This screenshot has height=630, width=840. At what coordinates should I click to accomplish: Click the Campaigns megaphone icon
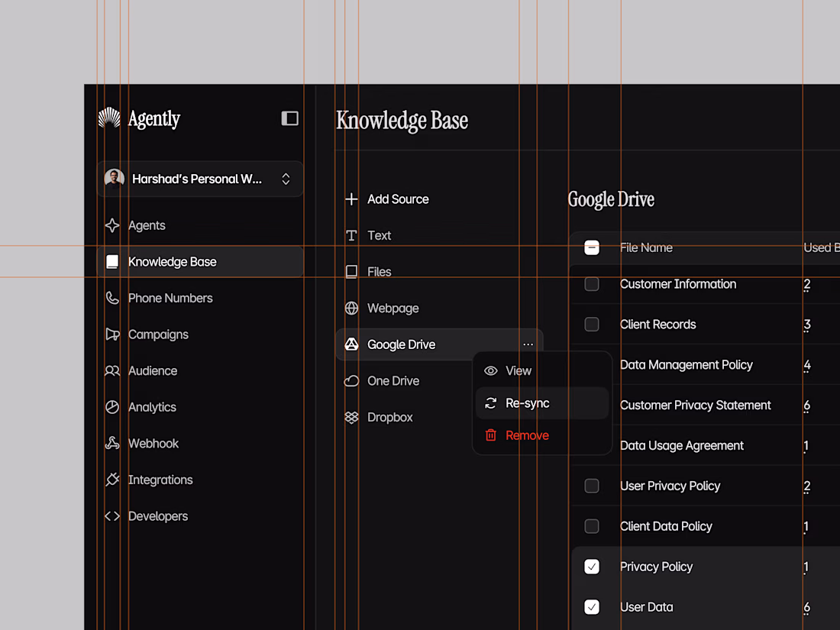click(112, 334)
